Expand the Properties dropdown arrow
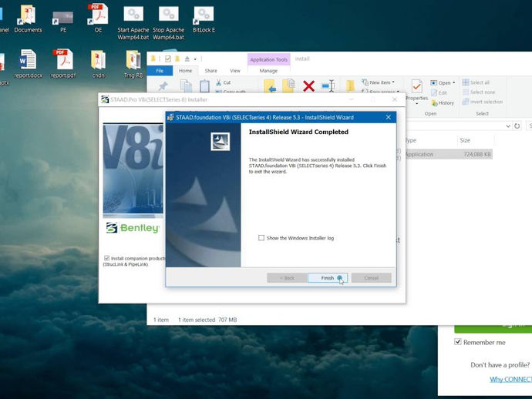This screenshot has width=532, height=399. 416,103
